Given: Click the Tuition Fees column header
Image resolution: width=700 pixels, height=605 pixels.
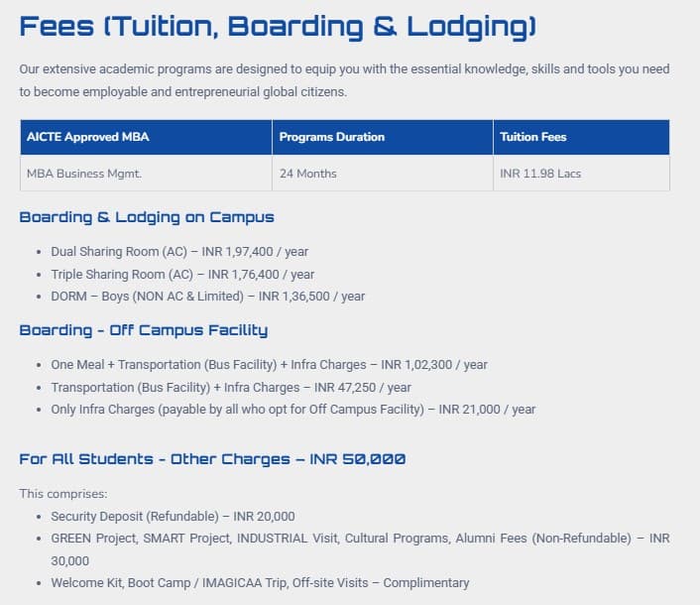Looking at the screenshot, I should pyautogui.click(x=533, y=137).
